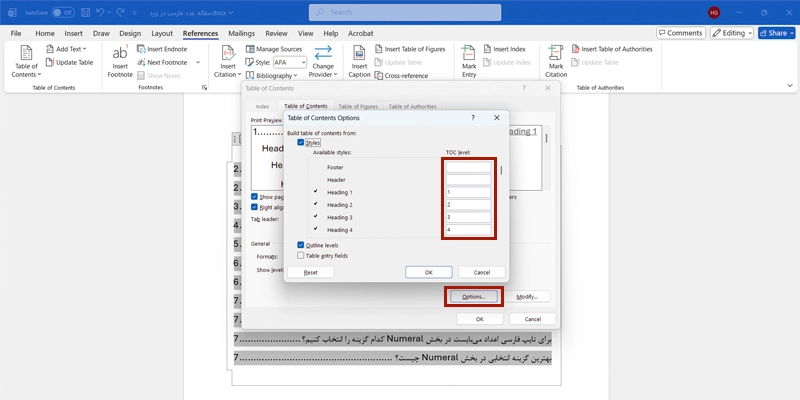
Task: Click the Insert Footnote button
Action: pyautogui.click(x=120, y=62)
